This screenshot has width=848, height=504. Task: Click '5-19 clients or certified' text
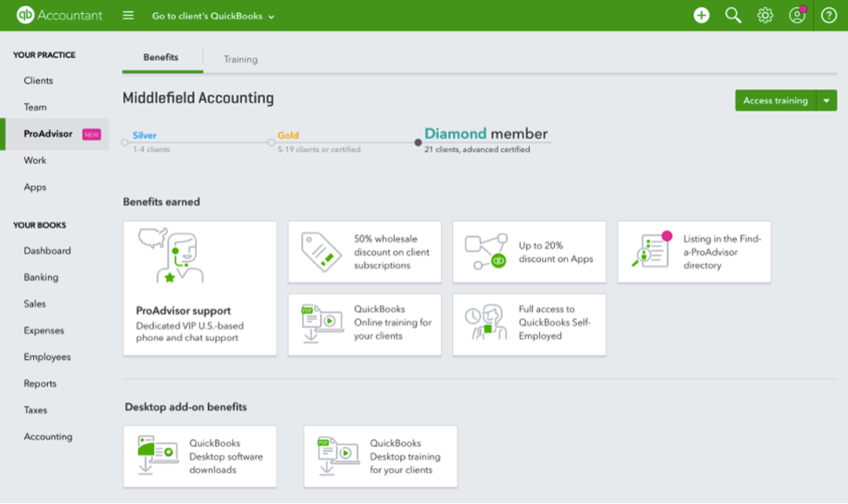coord(319,149)
